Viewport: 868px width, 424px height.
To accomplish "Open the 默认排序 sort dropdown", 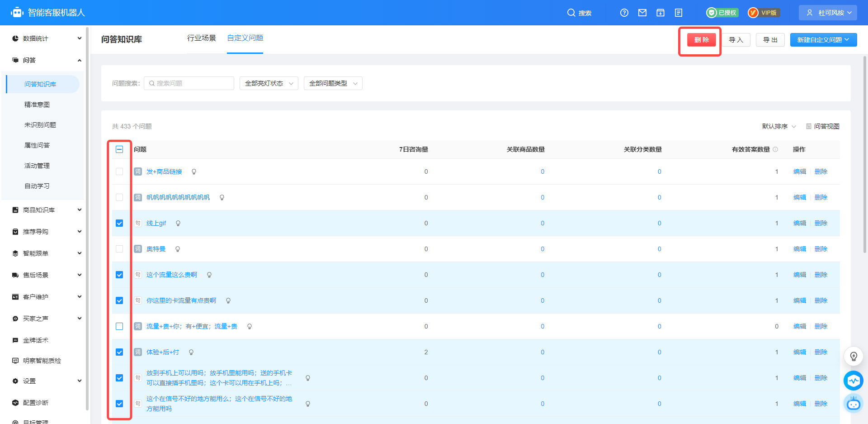I will [779, 126].
